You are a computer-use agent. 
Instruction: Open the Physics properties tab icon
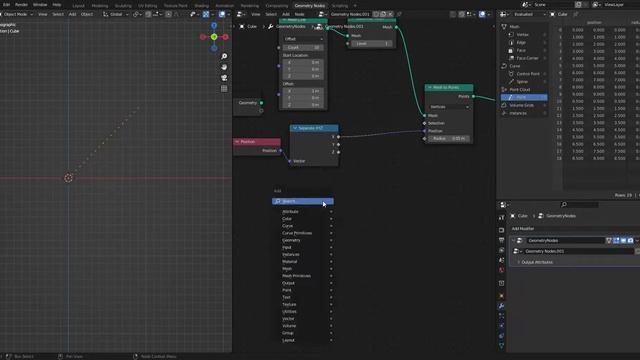point(502,326)
